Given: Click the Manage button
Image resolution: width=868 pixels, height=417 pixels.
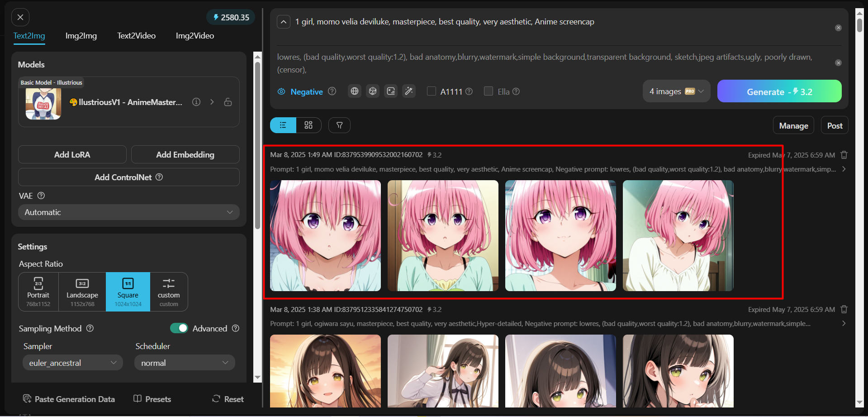Looking at the screenshot, I should coord(794,125).
